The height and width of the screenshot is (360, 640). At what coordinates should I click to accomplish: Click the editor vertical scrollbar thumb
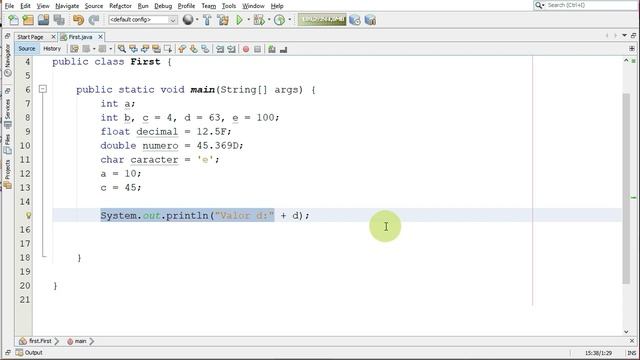click(626, 188)
